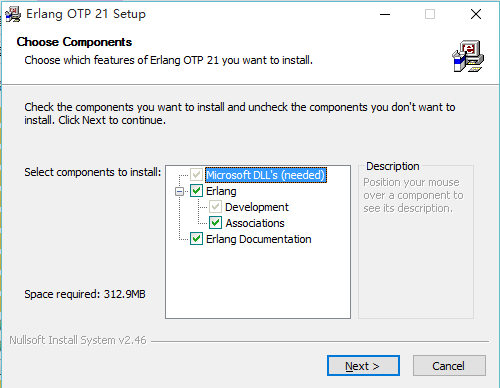
Task: Click the Space required 312.9MB text
Action: click(x=85, y=294)
